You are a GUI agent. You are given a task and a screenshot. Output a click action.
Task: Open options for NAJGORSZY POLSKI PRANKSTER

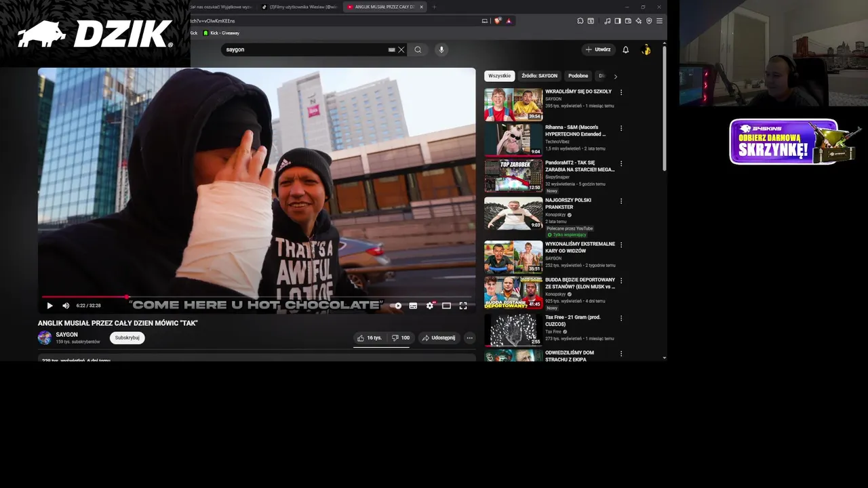[x=621, y=201]
